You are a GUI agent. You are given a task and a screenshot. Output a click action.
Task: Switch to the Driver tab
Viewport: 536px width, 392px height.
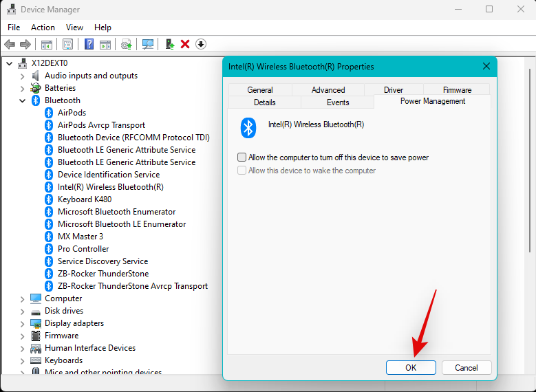(394, 90)
